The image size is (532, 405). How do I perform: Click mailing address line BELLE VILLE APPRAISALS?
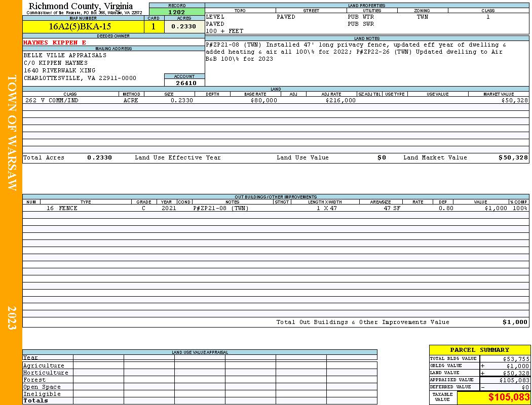65,55
